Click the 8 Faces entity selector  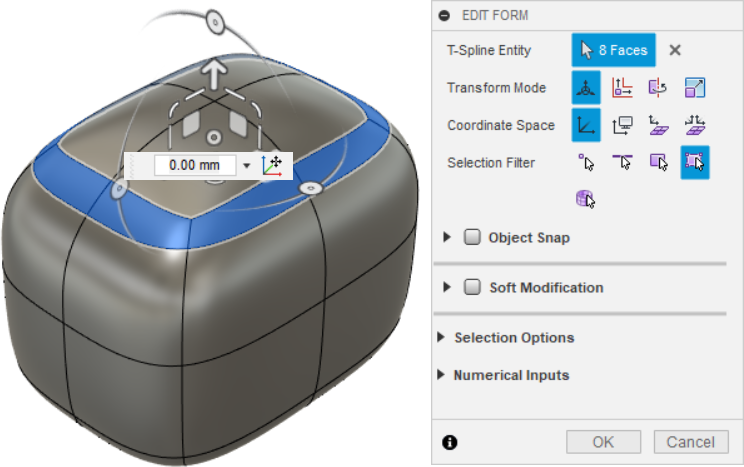click(x=614, y=50)
